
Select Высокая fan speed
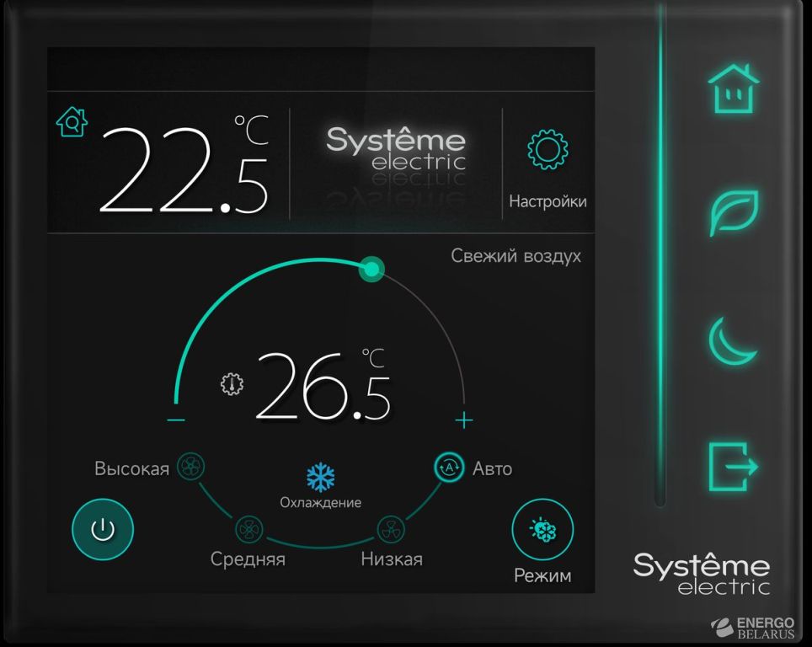coord(191,467)
